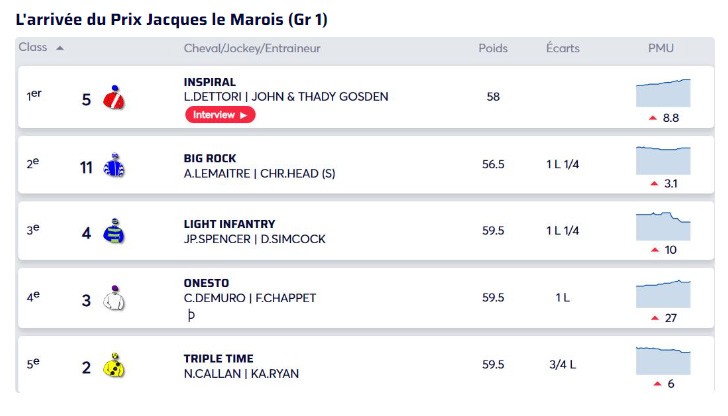Sort by the Poids column header
728x416 pixels.
(493, 48)
